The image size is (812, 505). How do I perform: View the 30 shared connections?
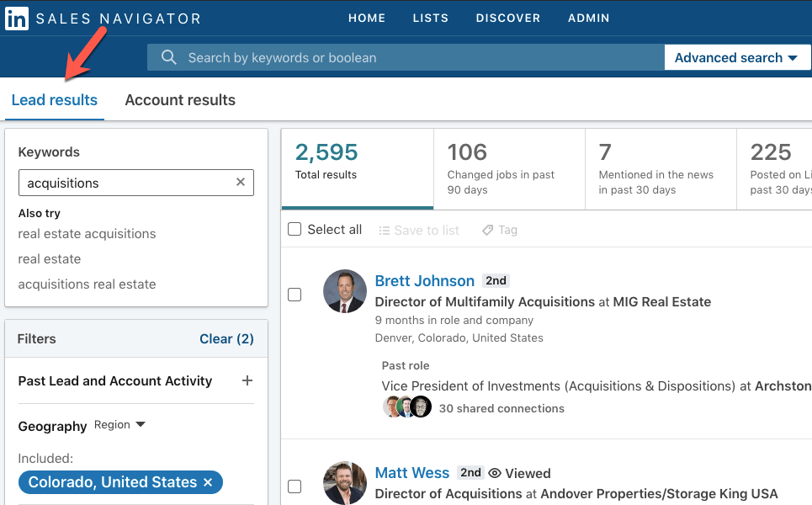502,408
